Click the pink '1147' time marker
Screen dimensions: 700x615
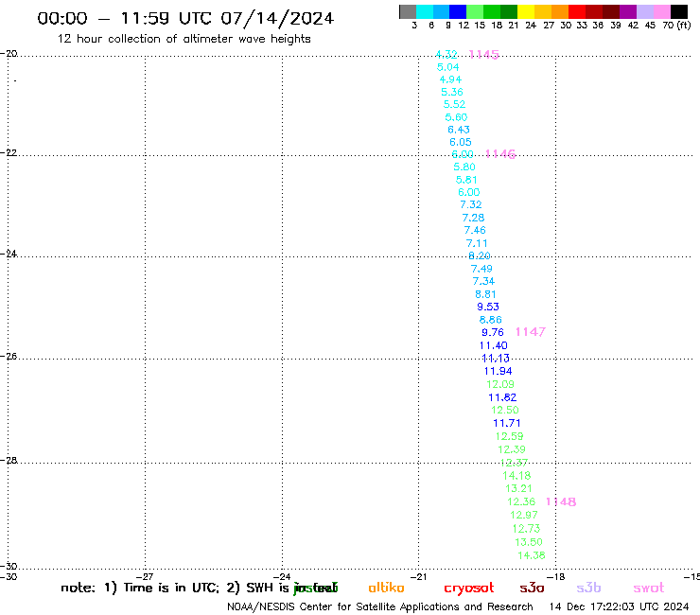tap(531, 332)
